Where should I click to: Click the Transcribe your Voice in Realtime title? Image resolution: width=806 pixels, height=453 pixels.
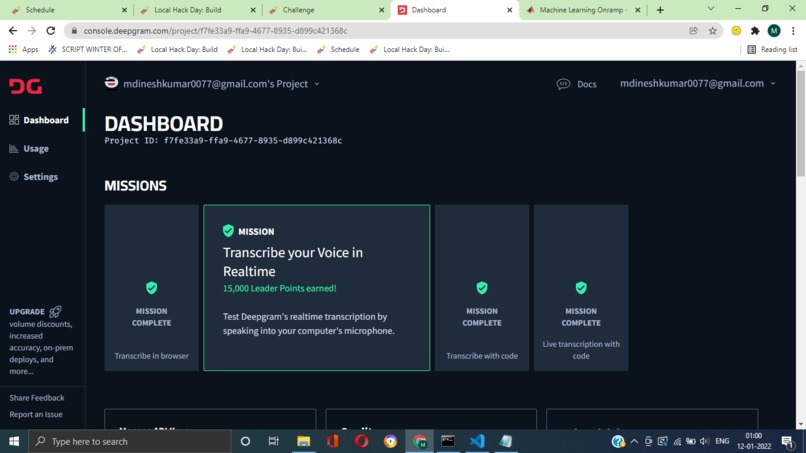293,262
